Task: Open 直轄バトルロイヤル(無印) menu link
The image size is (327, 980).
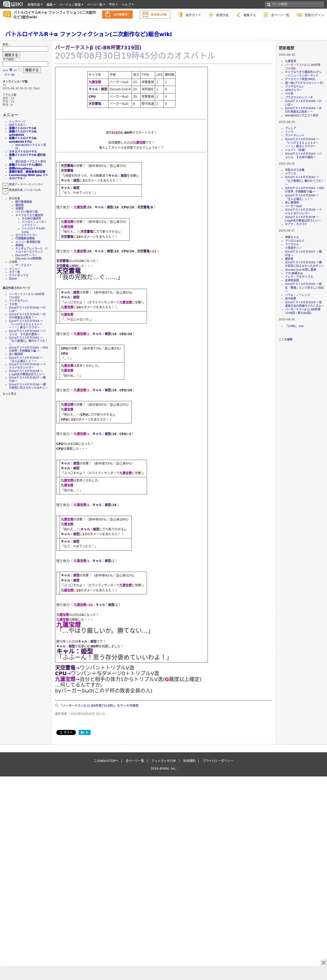Action: (x=25, y=165)
